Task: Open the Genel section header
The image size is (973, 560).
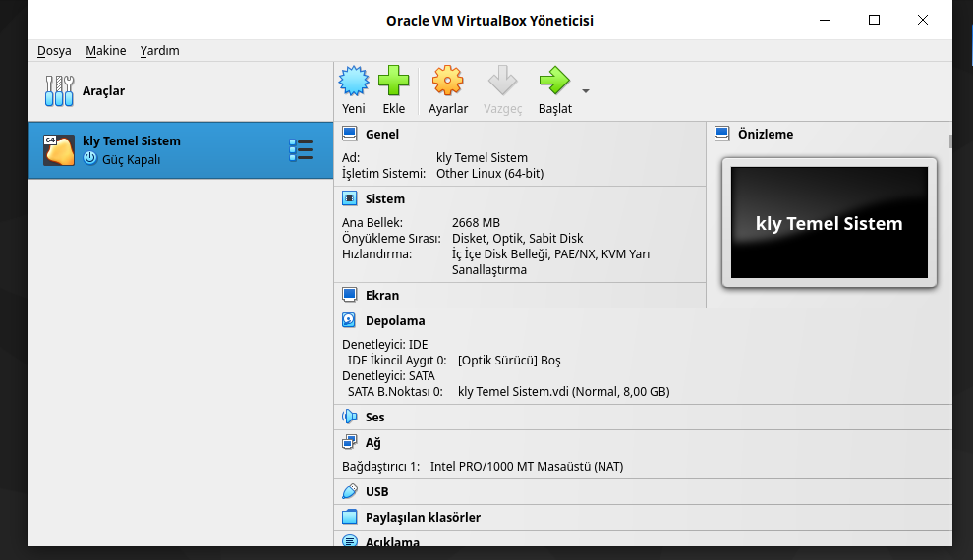Action: (x=382, y=134)
